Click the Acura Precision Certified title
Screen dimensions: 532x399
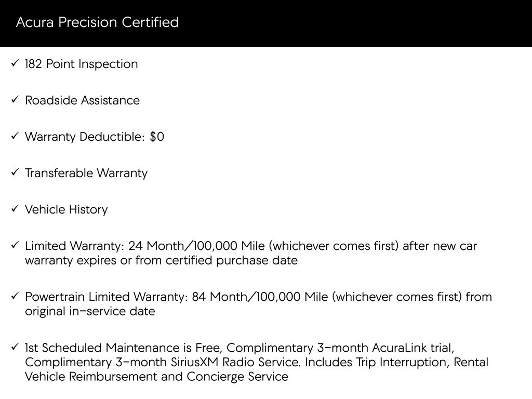click(x=97, y=22)
